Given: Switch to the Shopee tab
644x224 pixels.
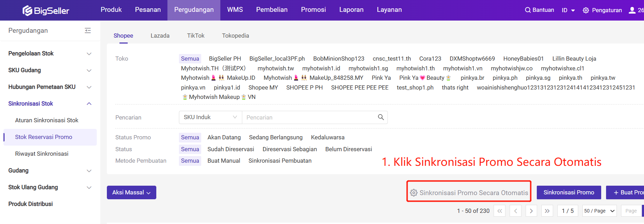Looking at the screenshot, I should coord(123,36).
